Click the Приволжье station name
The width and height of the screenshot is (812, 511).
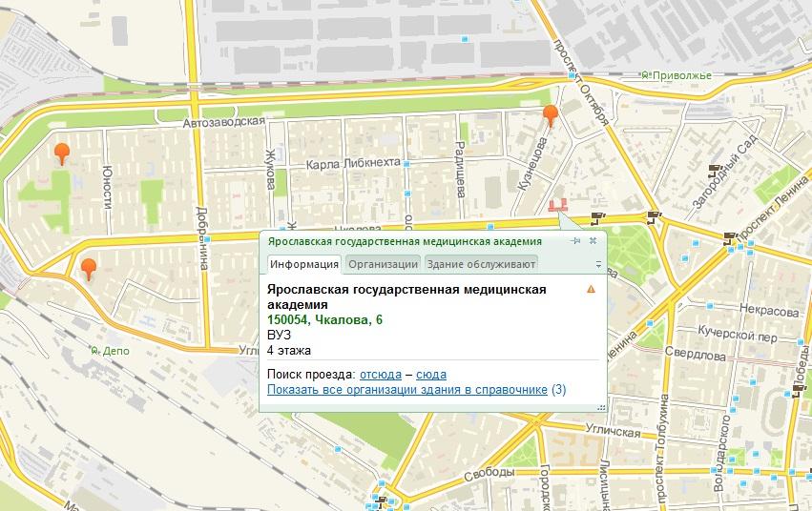[x=682, y=75]
